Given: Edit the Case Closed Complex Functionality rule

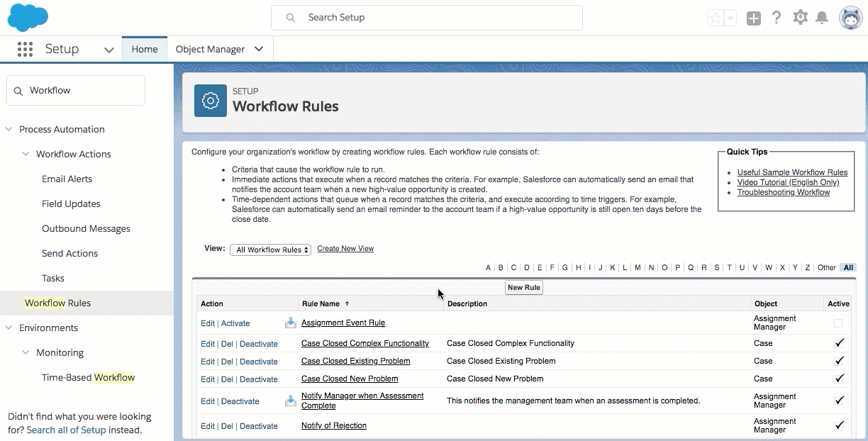Looking at the screenshot, I should pos(207,344).
